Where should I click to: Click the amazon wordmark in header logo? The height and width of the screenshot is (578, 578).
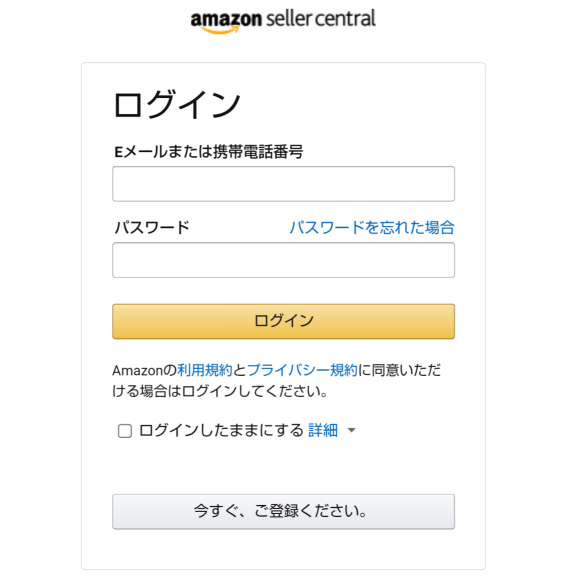(x=226, y=20)
